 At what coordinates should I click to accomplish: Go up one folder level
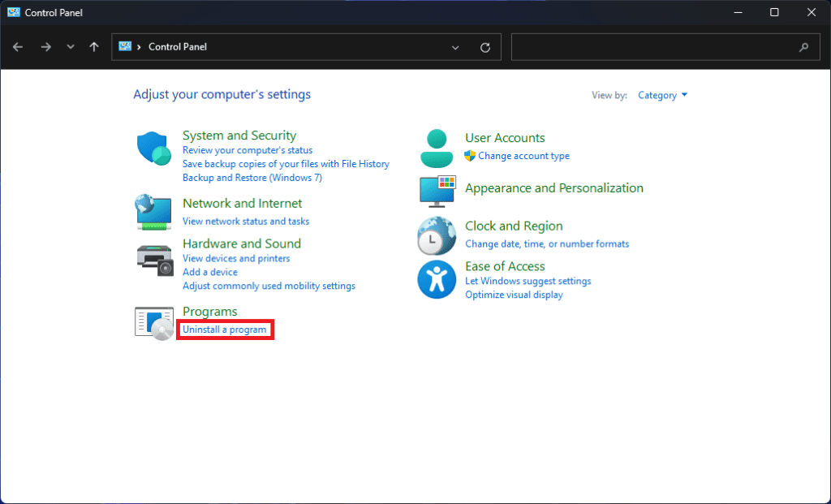point(94,47)
